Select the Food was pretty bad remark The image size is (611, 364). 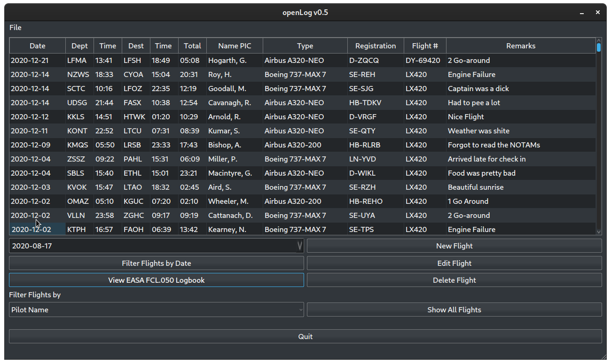[x=521, y=173]
